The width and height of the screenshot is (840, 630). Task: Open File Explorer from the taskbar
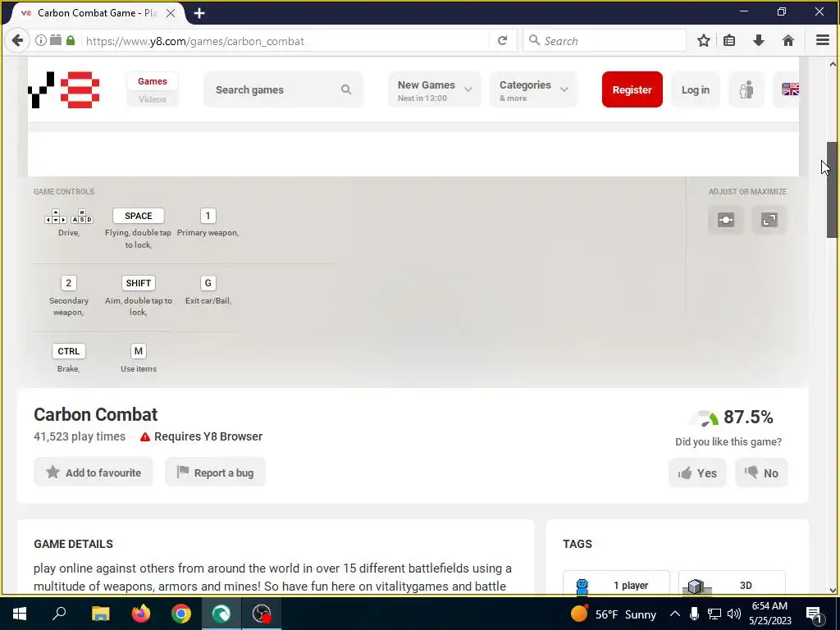pos(99,614)
